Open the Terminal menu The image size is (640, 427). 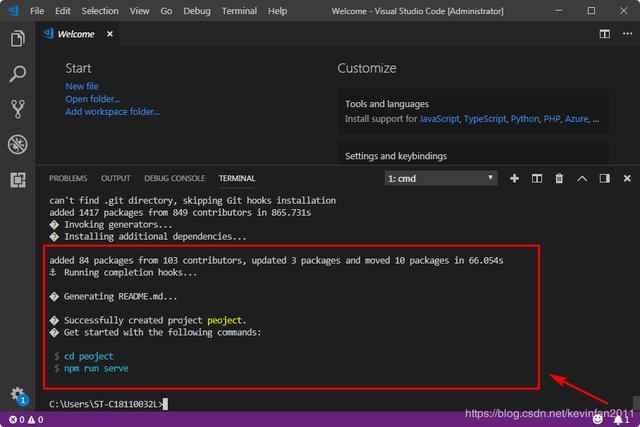point(239,11)
